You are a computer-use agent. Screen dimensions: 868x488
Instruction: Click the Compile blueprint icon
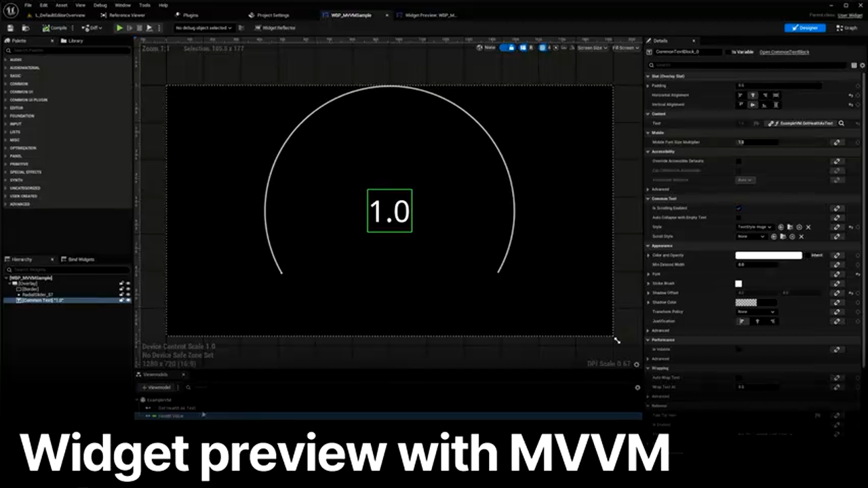coord(46,28)
